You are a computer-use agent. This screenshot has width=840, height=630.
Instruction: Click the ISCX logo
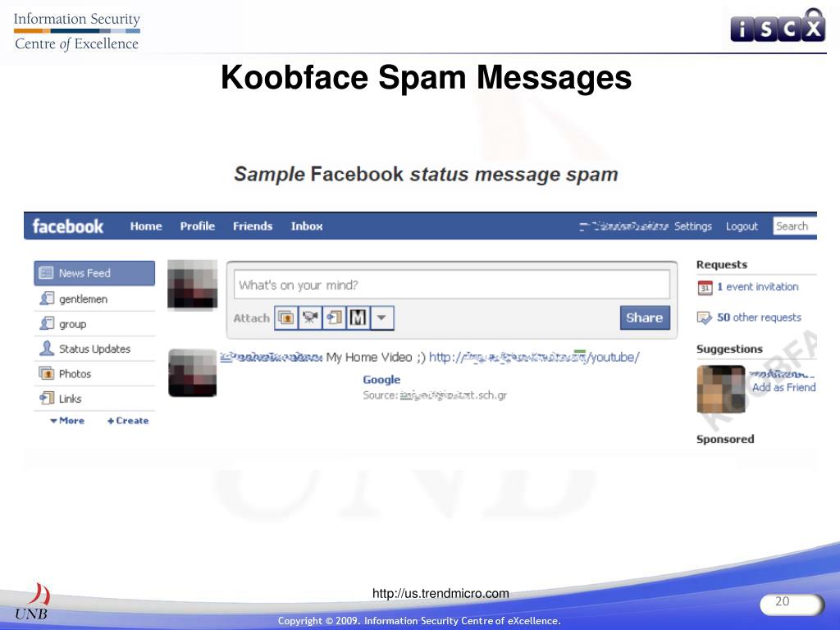pos(778,27)
